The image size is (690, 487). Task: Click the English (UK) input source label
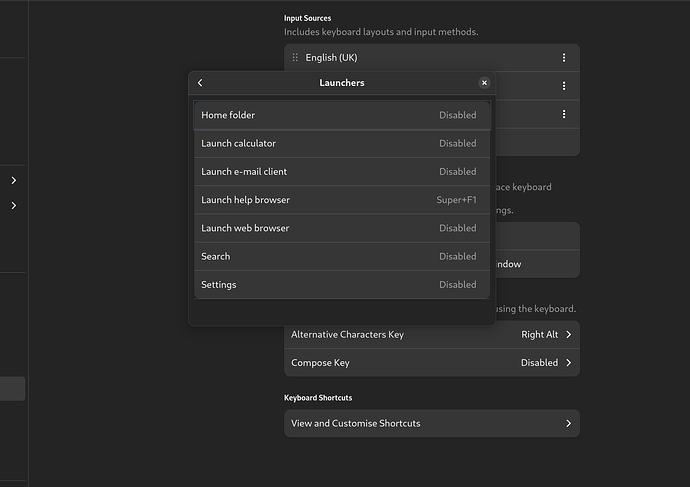(x=331, y=58)
